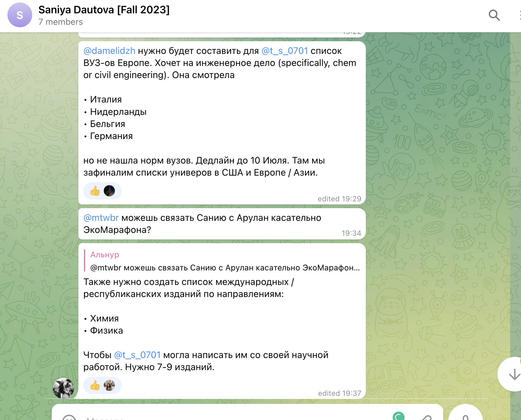
Task: Open @t_s_0701 mention in the last message
Action: point(137,355)
